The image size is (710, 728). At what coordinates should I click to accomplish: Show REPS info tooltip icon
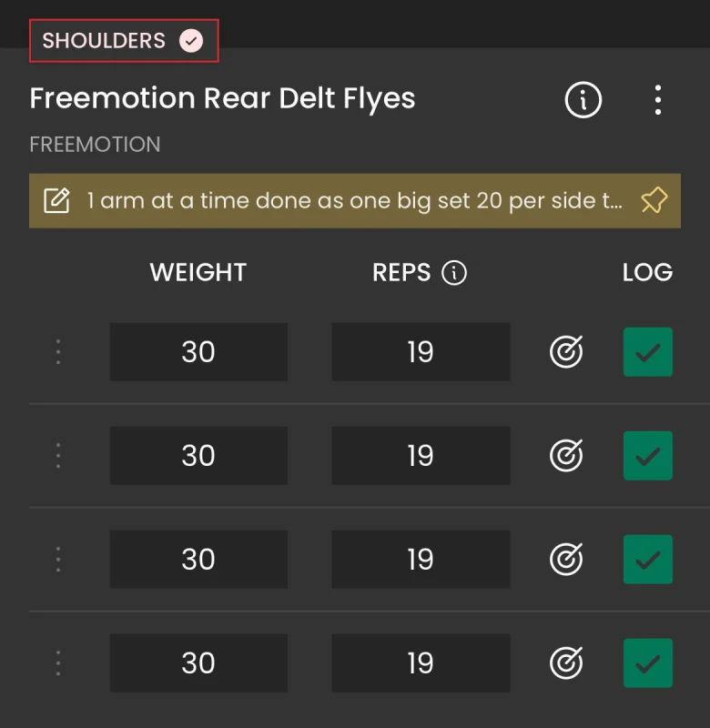[453, 272]
